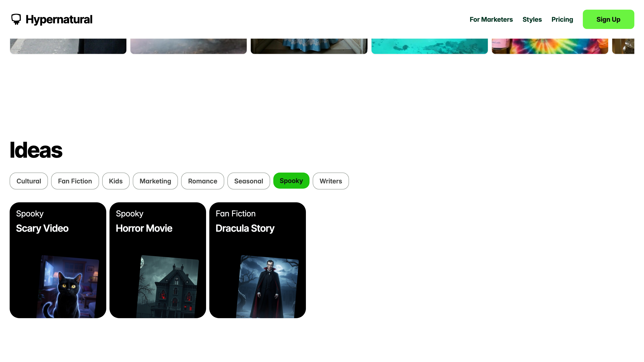
Task: Toggle the Kids category filter
Action: coord(116,181)
